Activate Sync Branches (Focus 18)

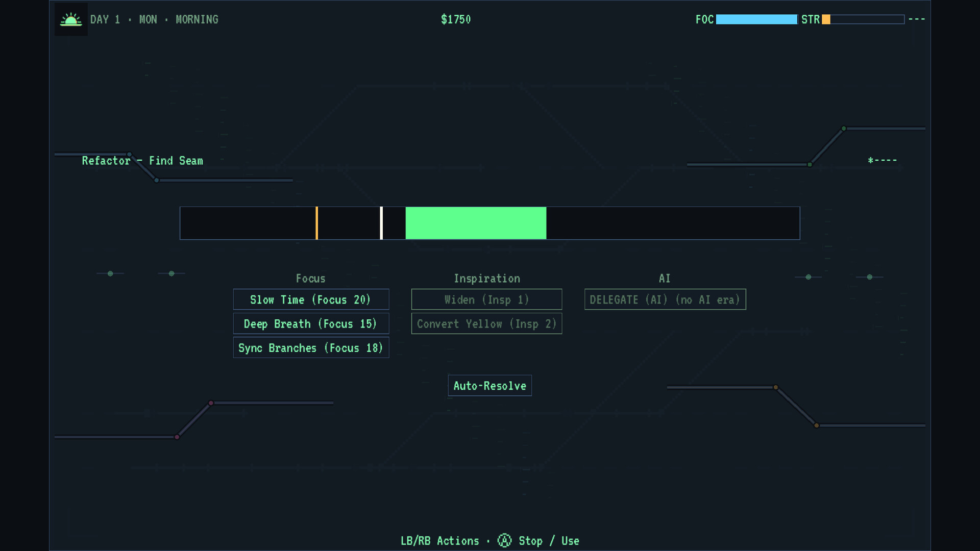point(311,347)
